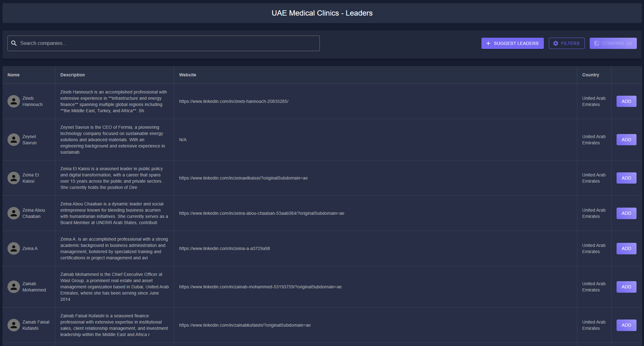This screenshot has width=644, height=346.
Task: Add Zeina A using ADD button
Action: pos(626,248)
